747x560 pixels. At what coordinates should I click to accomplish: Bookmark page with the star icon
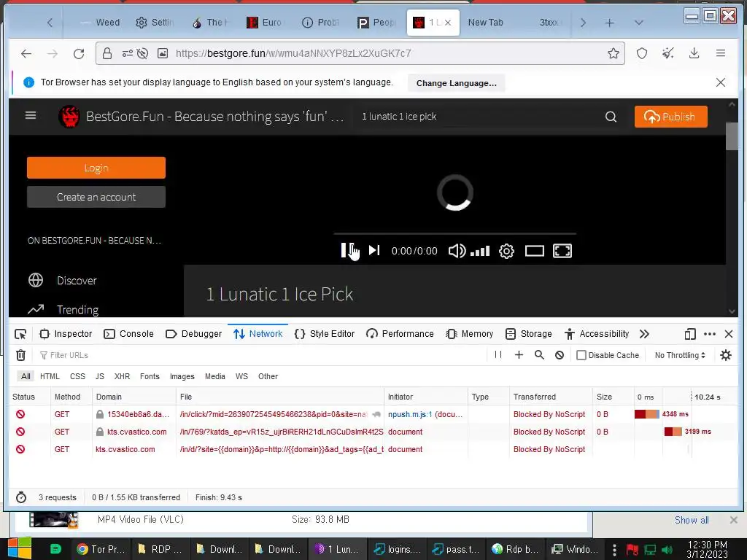pyautogui.click(x=613, y=53)
